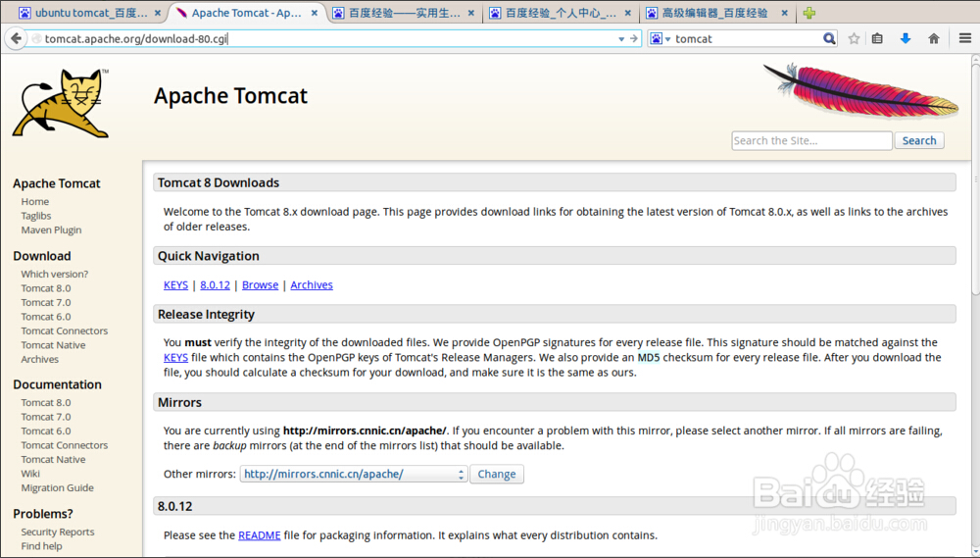980x558 pixels.
Task: Switch to the 百度经验——实用生 tab
Action: [404, 13]
